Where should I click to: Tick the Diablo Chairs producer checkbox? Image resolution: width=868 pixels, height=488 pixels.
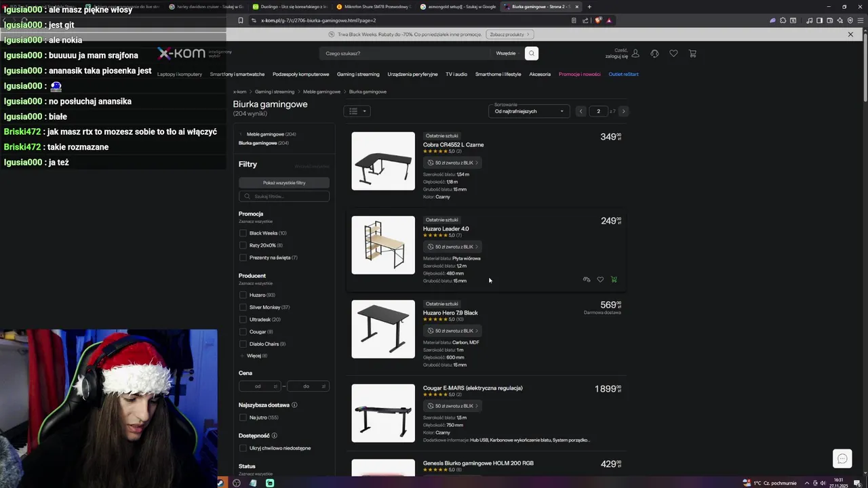243,344
